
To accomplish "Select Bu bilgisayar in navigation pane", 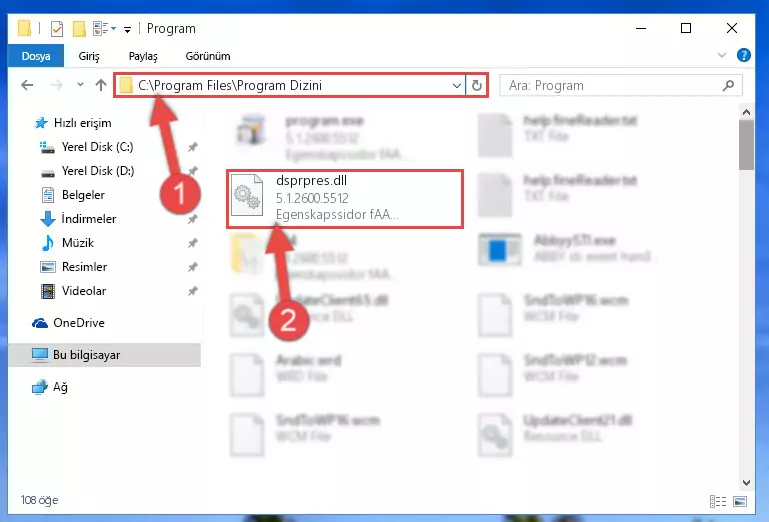I will tap(104, 355).
